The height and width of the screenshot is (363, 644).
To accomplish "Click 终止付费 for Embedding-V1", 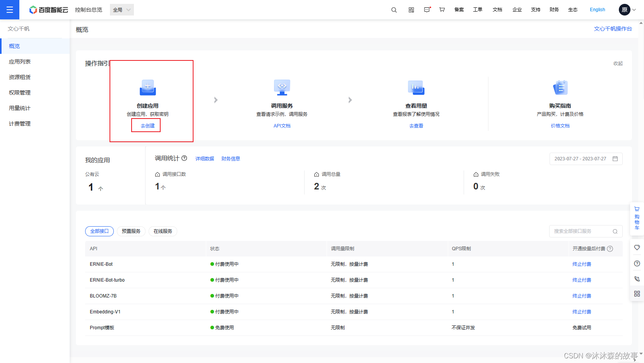I will [582, 312].
